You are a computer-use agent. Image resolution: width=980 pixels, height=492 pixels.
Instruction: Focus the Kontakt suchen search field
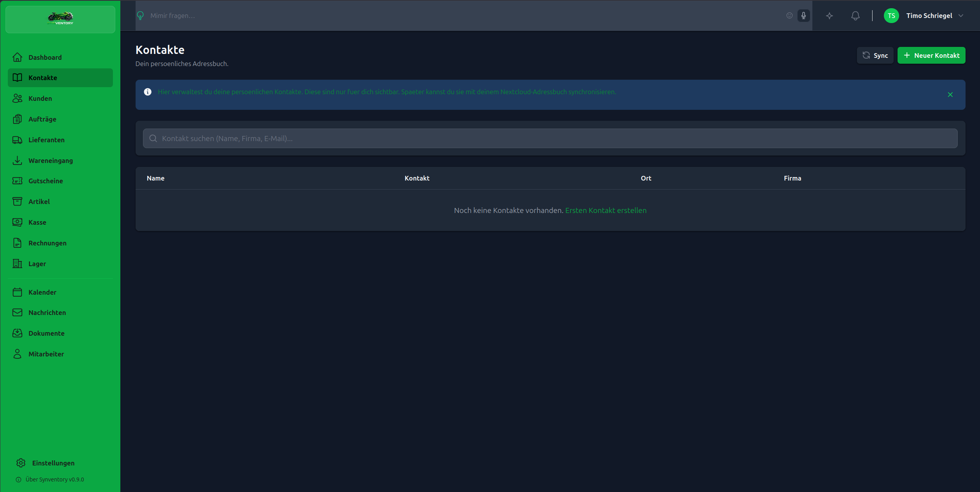pos(550,138)
